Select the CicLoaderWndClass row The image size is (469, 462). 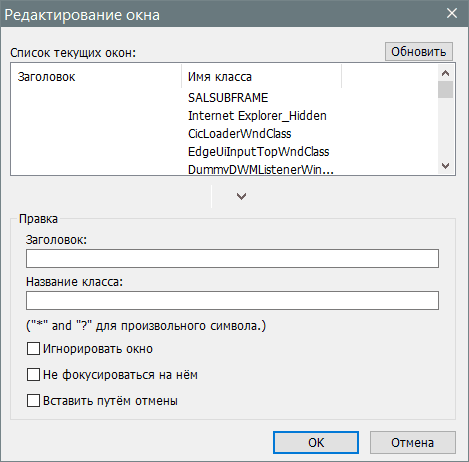225,134
